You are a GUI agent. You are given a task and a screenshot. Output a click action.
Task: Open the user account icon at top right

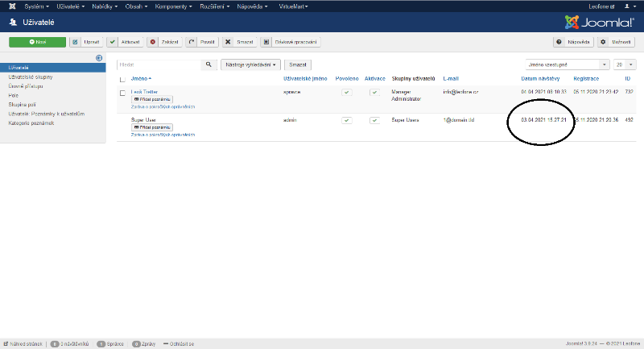coord(629,6)
